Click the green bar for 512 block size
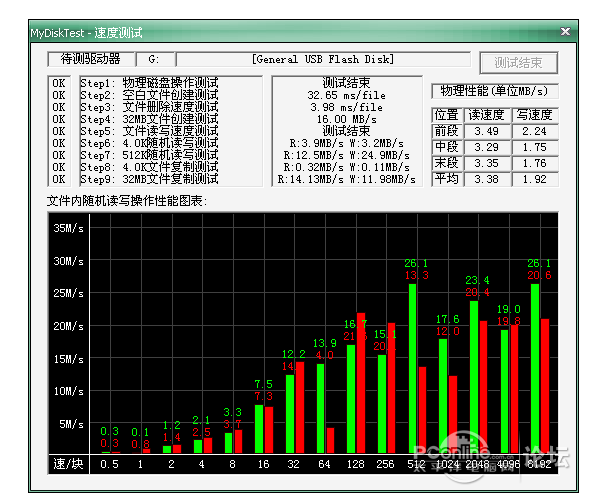This screenshot has width=614, height=500. point(411,368)
